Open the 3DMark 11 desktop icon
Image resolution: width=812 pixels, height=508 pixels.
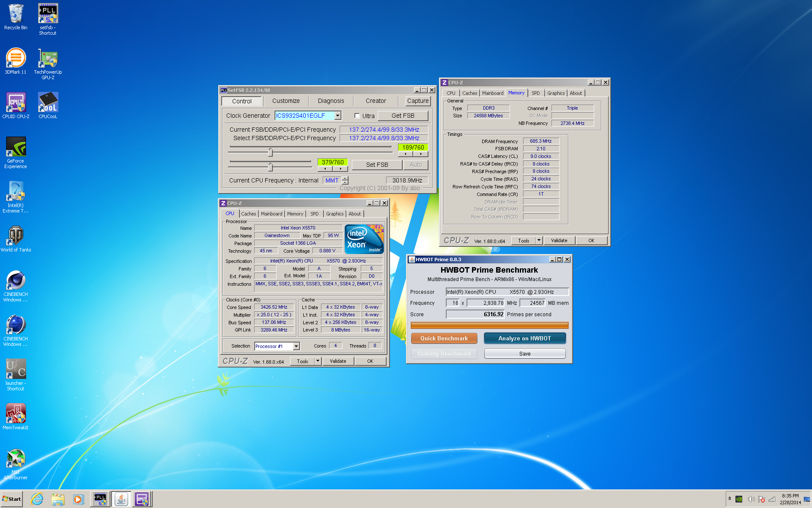pos(16,61)
